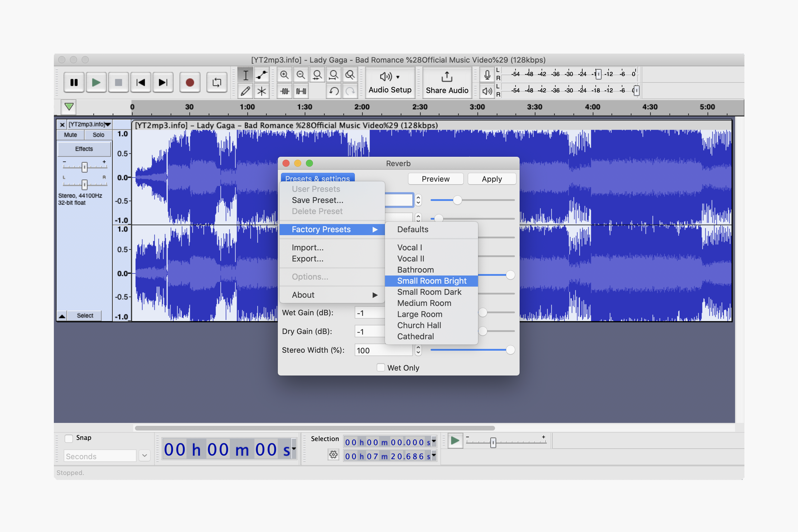Screen dimensions: 798x532
Task: Open the Factory Presets submenu
Action: [x=332, y=229]
